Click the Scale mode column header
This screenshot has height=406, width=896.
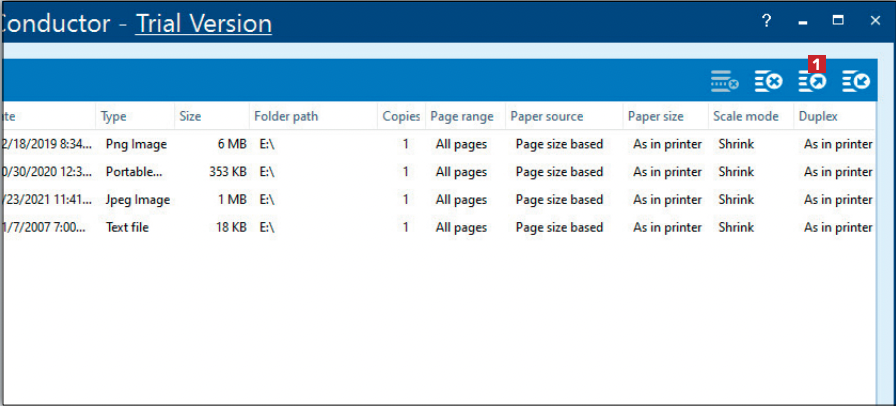coord(745,116)
